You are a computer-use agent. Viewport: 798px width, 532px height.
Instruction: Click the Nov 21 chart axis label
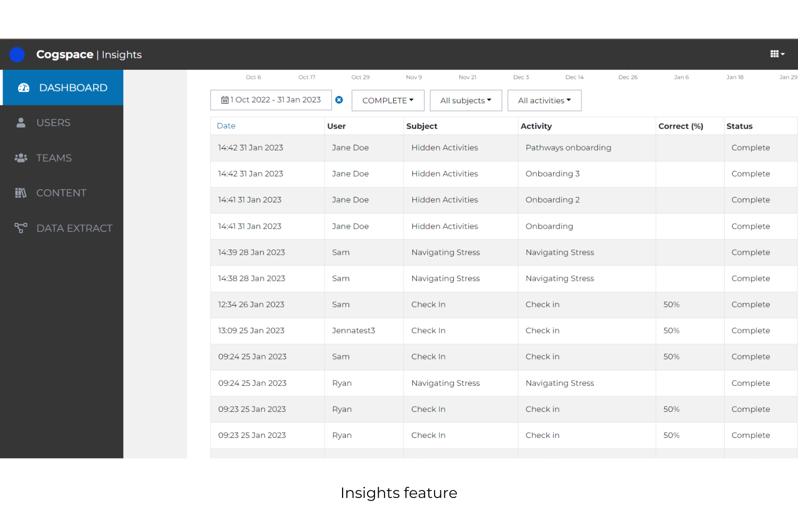tap(468, 77)
